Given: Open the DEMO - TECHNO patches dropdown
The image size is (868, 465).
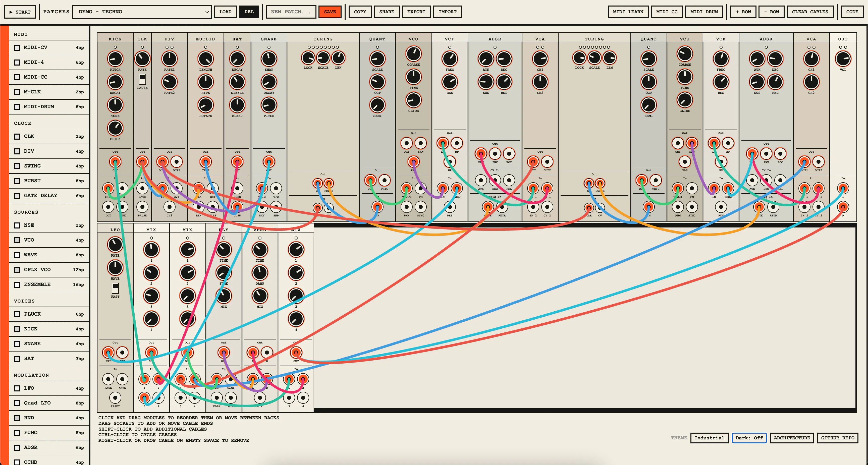Looking at the screenshot, I should (142, 12).
